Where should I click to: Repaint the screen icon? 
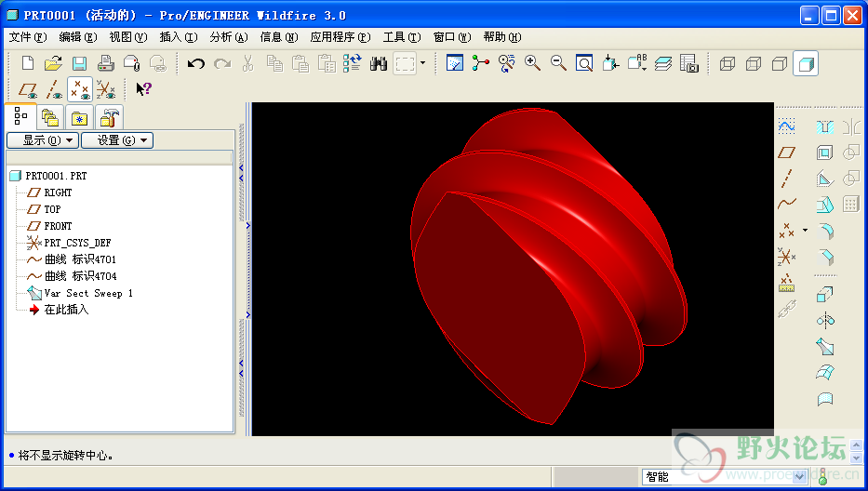[455, 63]
